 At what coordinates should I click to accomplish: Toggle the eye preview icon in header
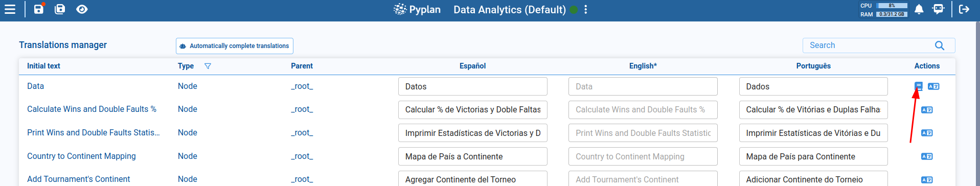[x=82, y=9]
